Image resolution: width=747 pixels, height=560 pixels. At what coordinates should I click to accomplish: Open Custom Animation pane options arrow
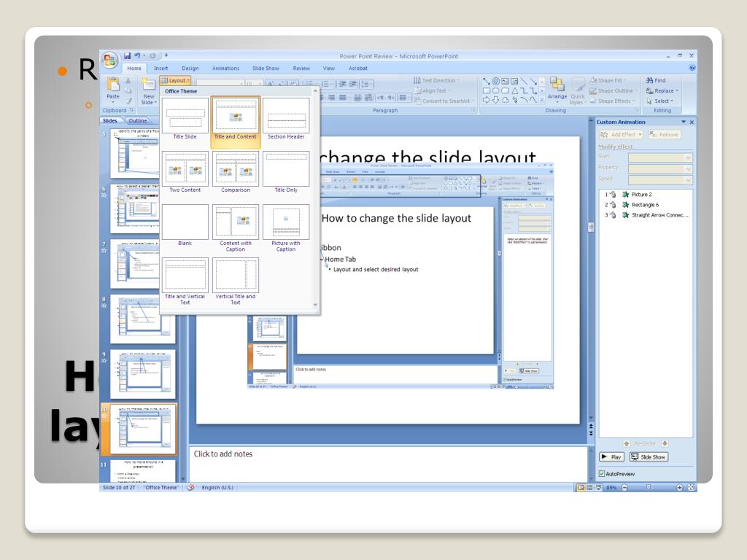pyautogui.click(x=684, y=122)
